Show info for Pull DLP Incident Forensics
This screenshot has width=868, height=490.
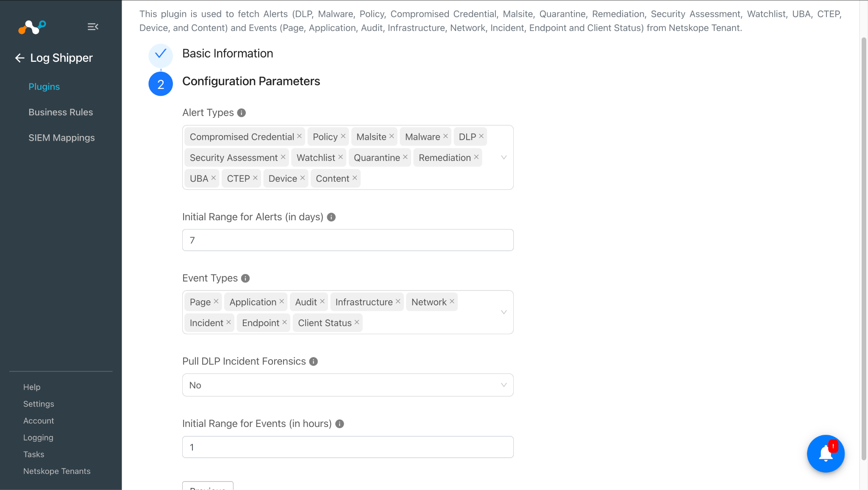[x=314, y=361]
